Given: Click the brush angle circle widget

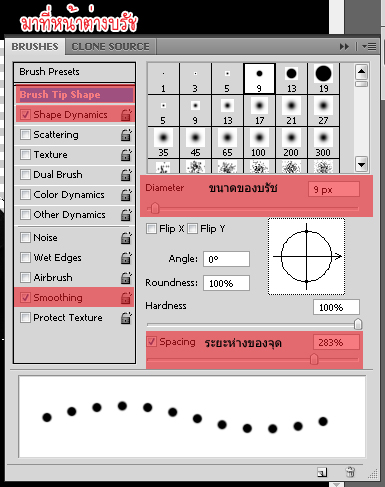Looking at the screenshot, I should pos(306,256).
